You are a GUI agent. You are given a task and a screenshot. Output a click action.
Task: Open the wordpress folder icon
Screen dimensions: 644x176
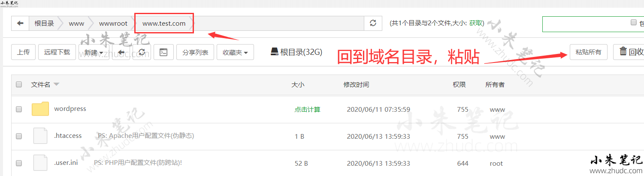40,109
